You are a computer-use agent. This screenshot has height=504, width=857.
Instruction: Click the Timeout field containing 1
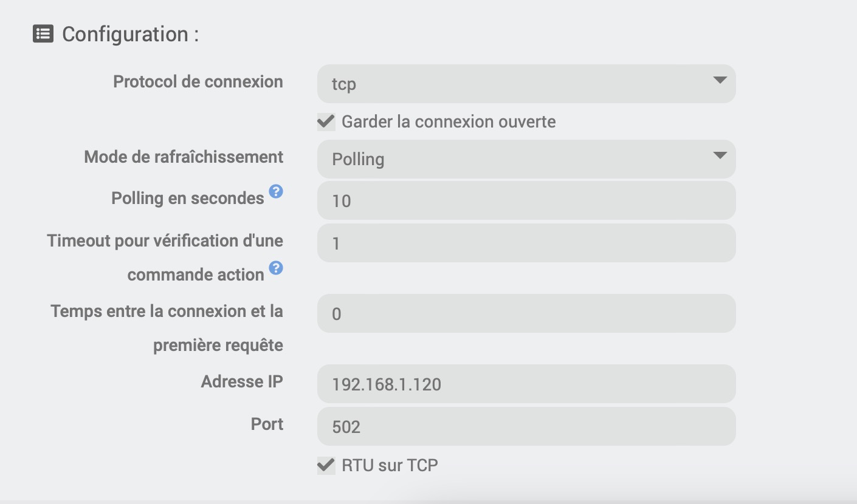point(526,243)
